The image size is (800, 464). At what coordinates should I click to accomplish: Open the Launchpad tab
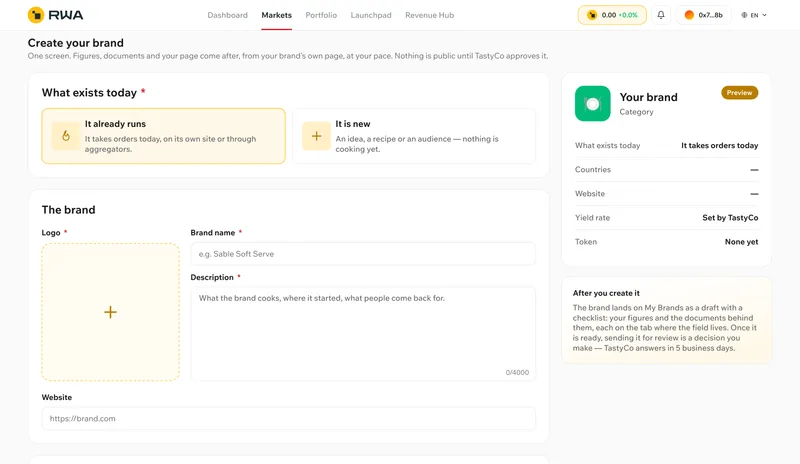click(371, 15)
